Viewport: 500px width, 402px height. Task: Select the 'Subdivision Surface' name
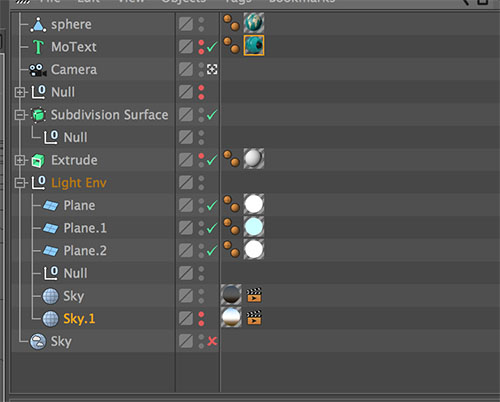pyautogui.click(x=110, y=115)
